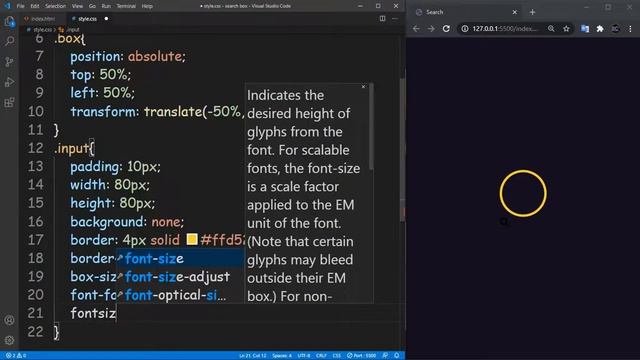The width and height of the screenshot is (640, 360).
Task: Open the Help menu
Action: click(147, 6)
